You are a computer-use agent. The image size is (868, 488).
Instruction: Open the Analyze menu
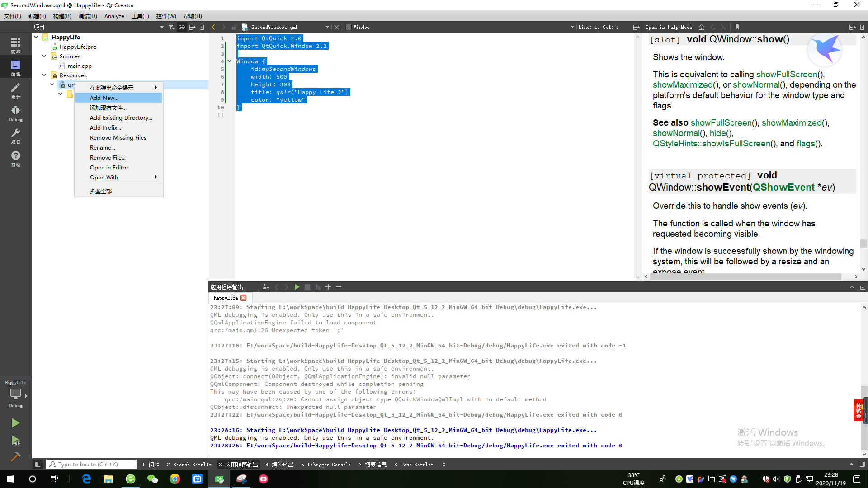(x=114, y=16)
